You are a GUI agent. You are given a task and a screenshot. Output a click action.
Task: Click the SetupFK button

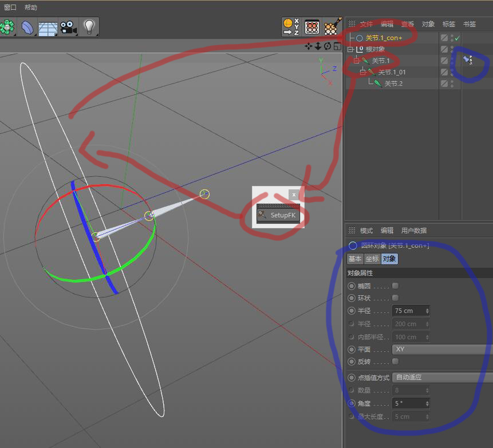(278, 215)
